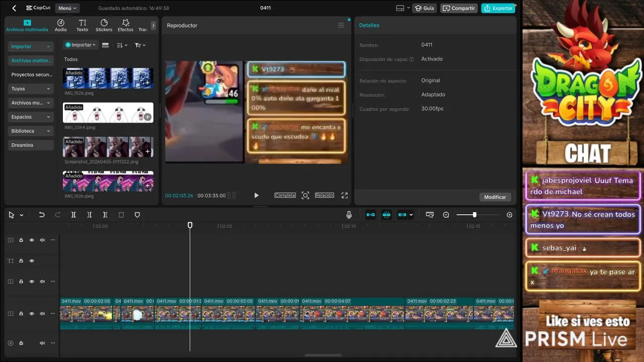Screen dimensions: 644x362
Task: Switch to the Efectos tab
Action: pos(126,26)
